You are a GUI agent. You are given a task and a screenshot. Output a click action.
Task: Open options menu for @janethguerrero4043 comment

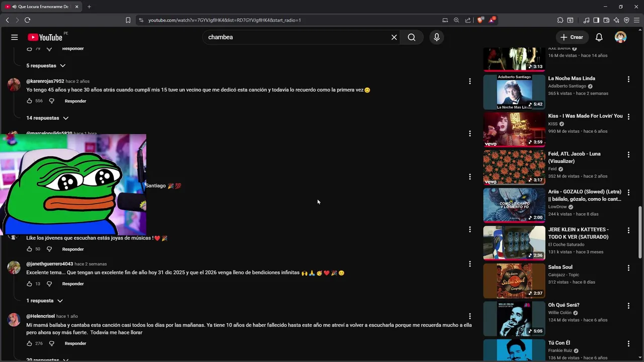point(470,264)
